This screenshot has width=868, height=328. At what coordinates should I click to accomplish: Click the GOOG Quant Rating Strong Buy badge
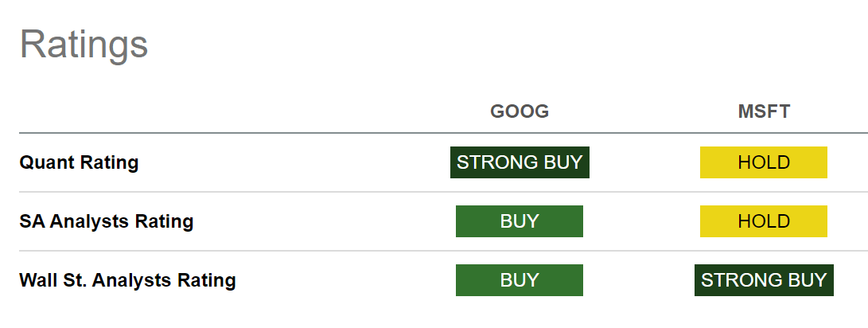point(520,162)
